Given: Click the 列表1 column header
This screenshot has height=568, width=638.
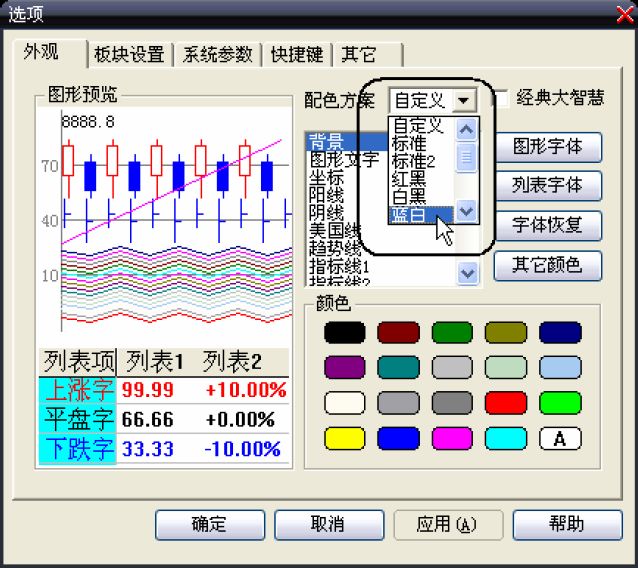Looking at the screenshot, I should tap(155, 362).
